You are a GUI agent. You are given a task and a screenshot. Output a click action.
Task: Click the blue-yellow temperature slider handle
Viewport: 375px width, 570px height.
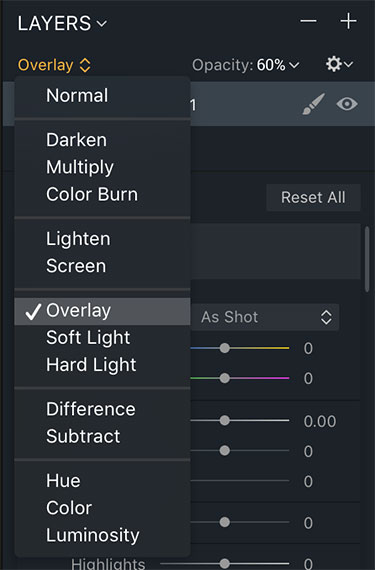(225, 348)
